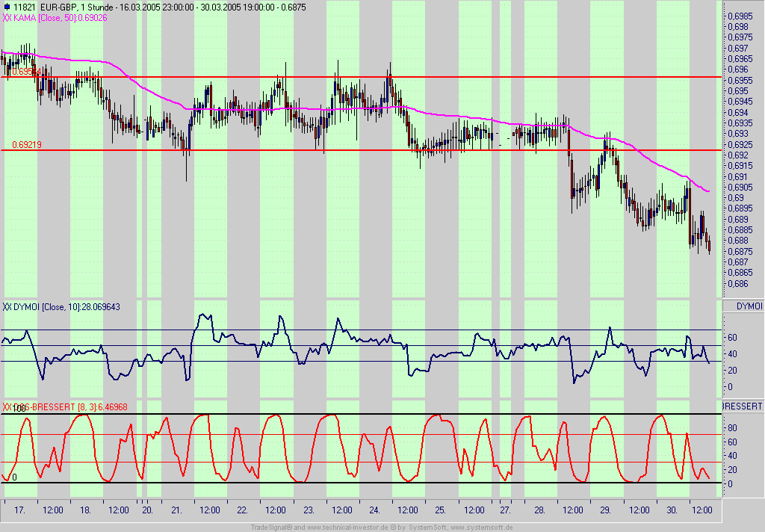This screenshot has height=532, width=765.
Task: Click the 30. date label on the time axis
Action: 672,510
